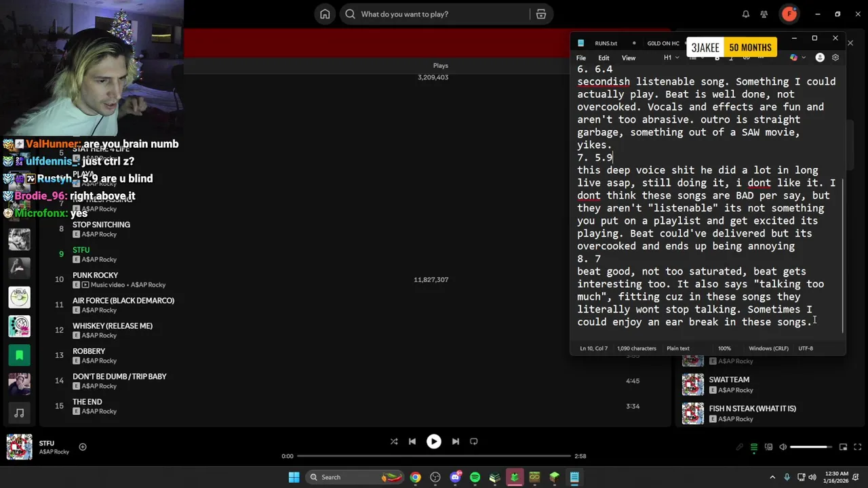Seek on the song progress bar
This screenshot has width=868, height=488.
434,456
